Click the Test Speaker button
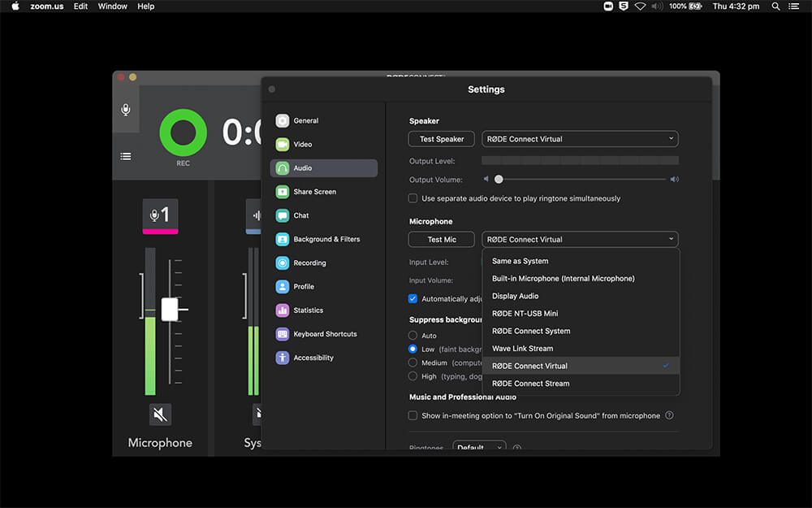The width and height of the screenshot is (812, 508). click(442, 139)
